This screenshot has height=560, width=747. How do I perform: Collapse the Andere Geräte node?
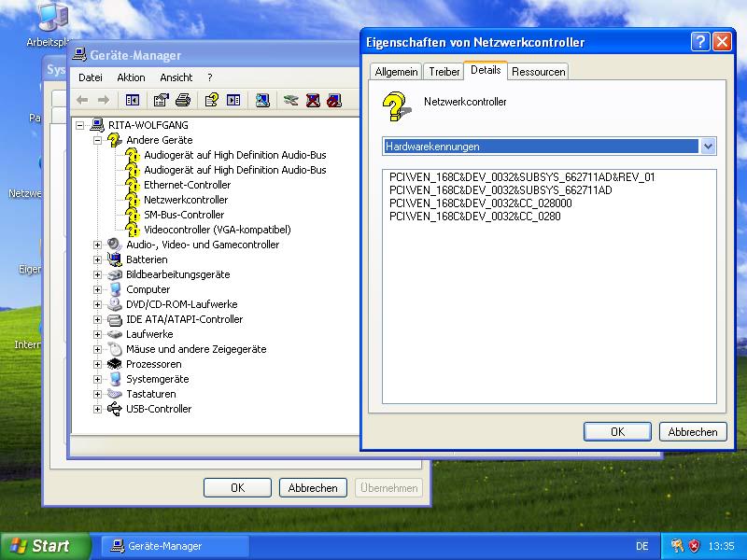point(98,140)
